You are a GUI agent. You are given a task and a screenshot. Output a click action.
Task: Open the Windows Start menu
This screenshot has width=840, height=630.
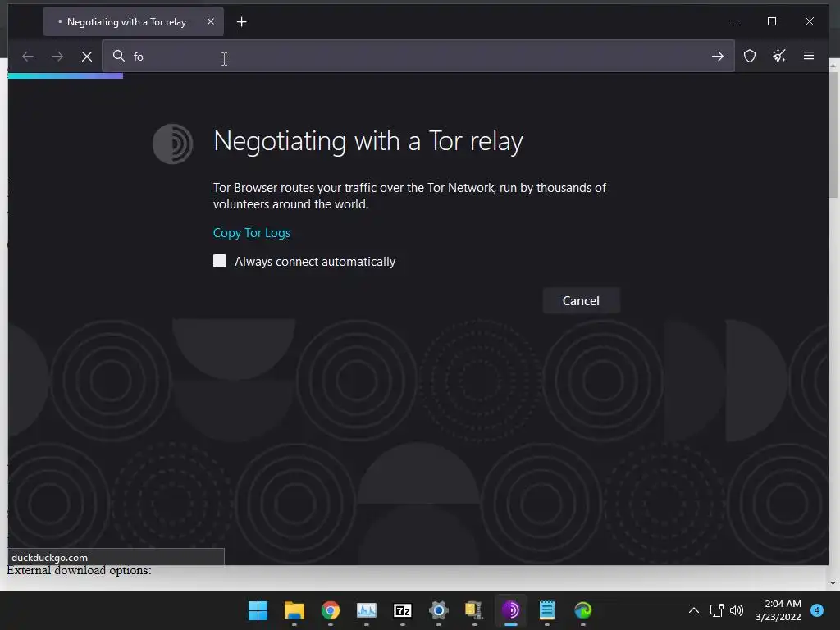(258, 610)
